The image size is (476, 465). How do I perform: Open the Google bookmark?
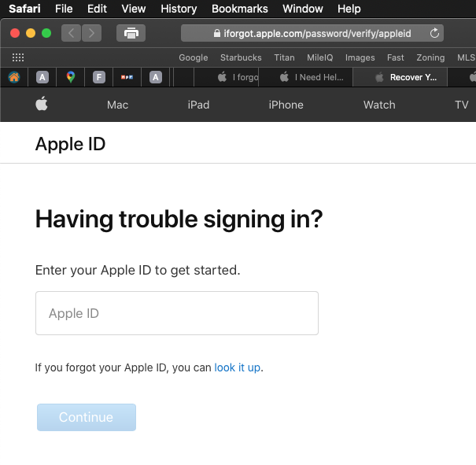pos(194,57)
